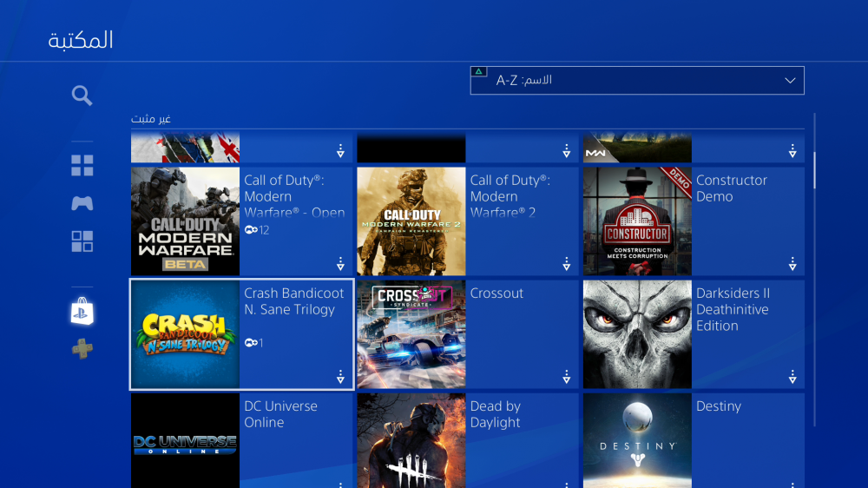The width and height of the screenshot is (868, 488).
Task: Click download arrow on Crossout tile
Action: tap(566, 377)
